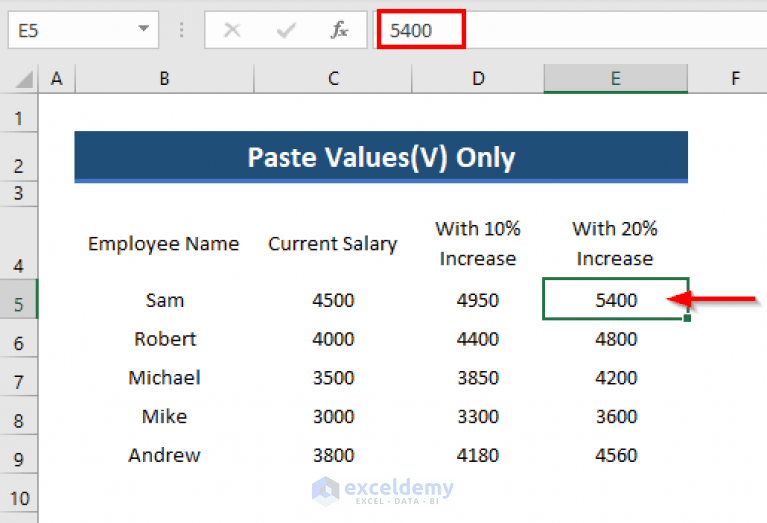This screenshot has height=523, width=767.
Task: Select Robert's current salary 4000
Action: click(333, 338)
